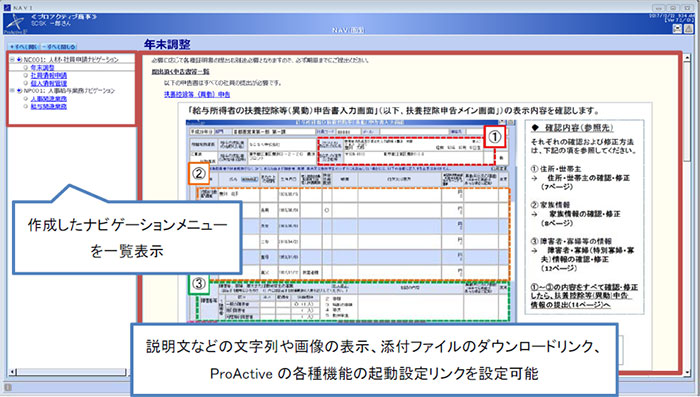Click the blue diamond icon beside NC001
Screen dimensions: 700x397
tap(19, 59)
